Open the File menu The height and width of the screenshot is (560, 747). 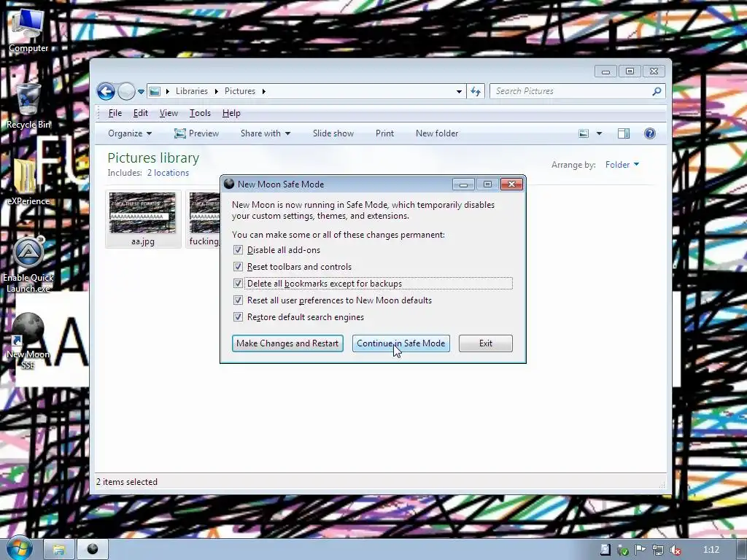(x=115, y=113)
